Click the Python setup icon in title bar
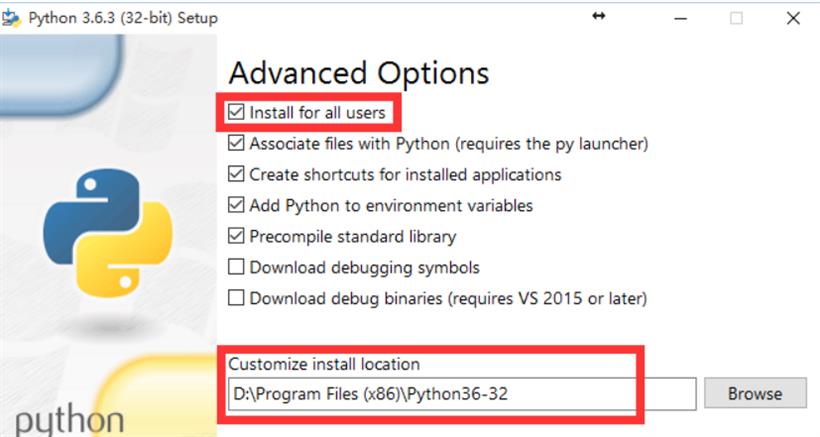This screenshot has height=437, width=820. click(12, 17)
